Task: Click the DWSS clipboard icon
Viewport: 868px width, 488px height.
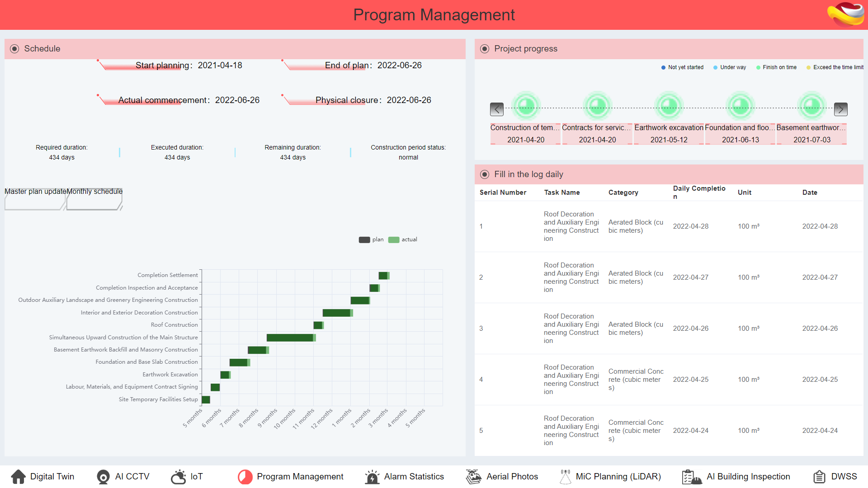Action: pyautogui.click(x=819, y=477)
